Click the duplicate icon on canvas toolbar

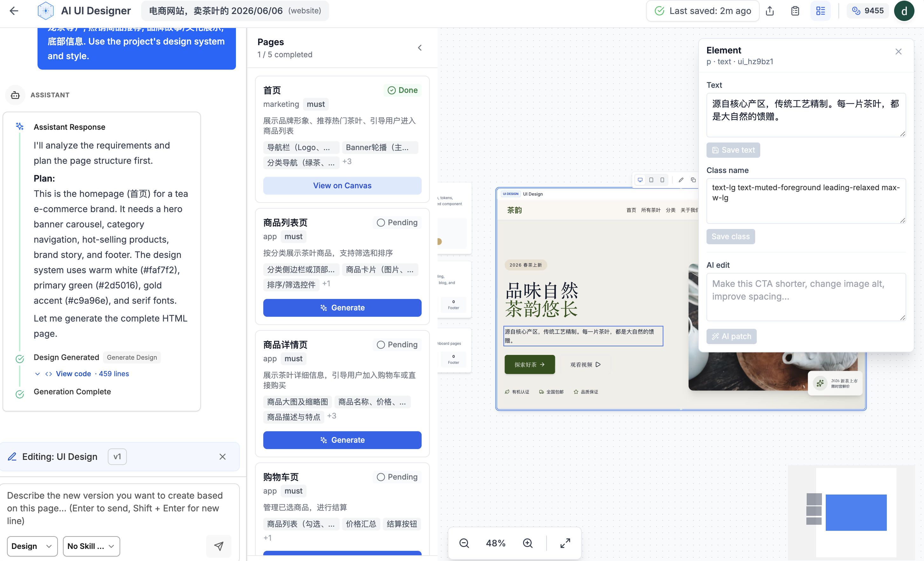pyautogui.click(x=693, y=180)
